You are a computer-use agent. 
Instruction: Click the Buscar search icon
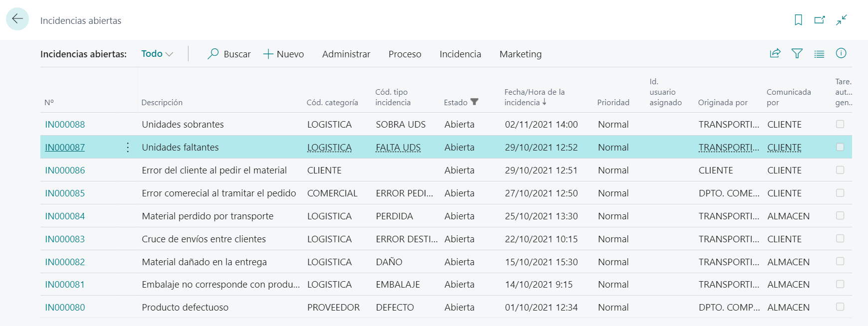point(213,54)
